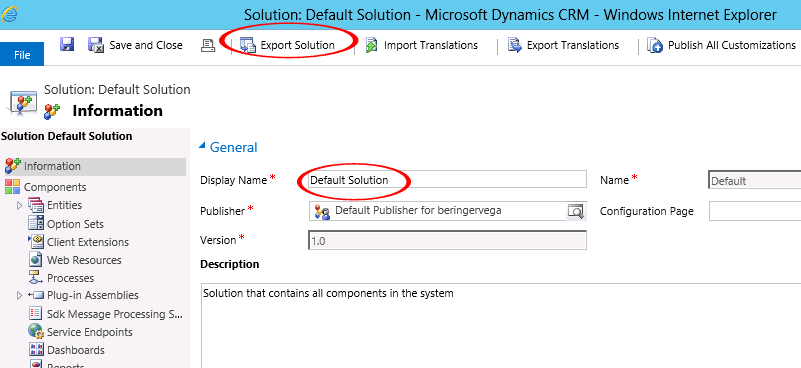Click the Solution Default Solution heading
801x368 pixels.
pyautogui.click(x=66, y=136)
